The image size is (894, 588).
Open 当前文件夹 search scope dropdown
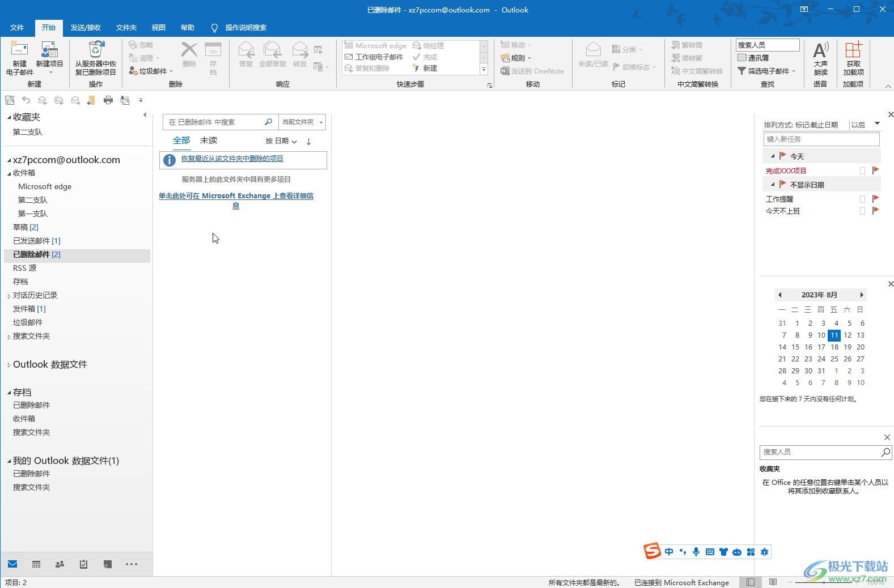point(302,122)
